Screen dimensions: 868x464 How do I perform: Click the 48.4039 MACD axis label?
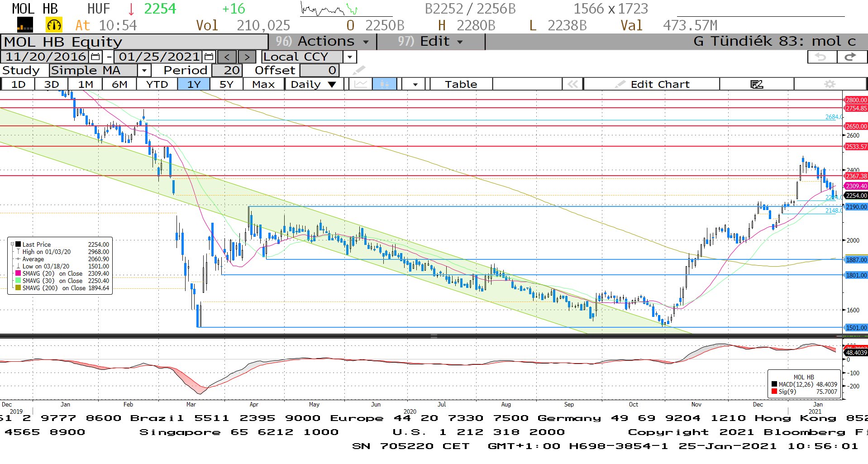tap(856, 353)
